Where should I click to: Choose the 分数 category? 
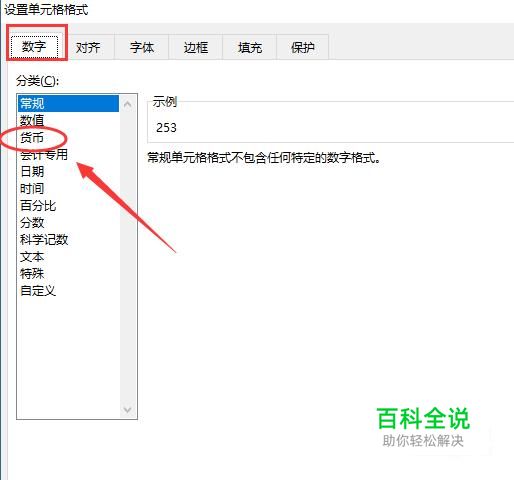point(69,222)
